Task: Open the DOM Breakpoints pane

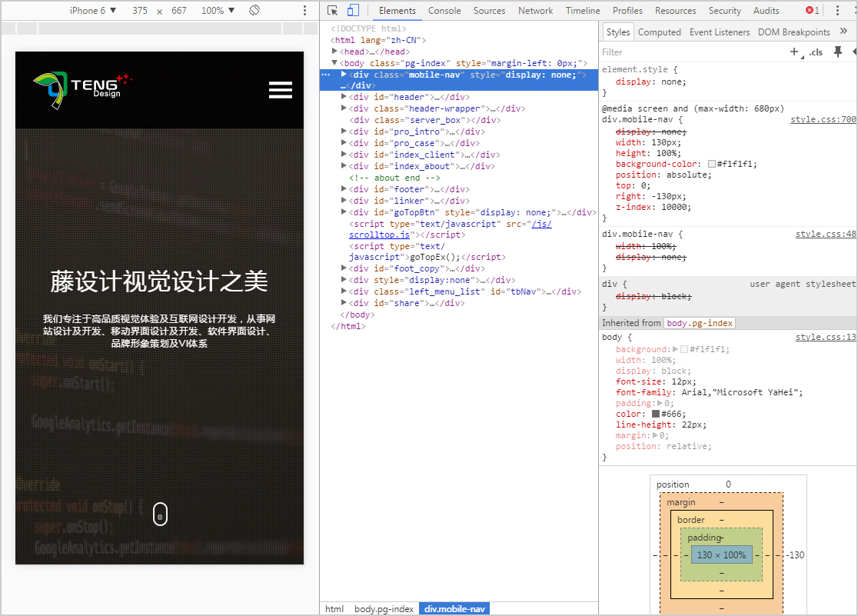Action: tap(794, 32)
